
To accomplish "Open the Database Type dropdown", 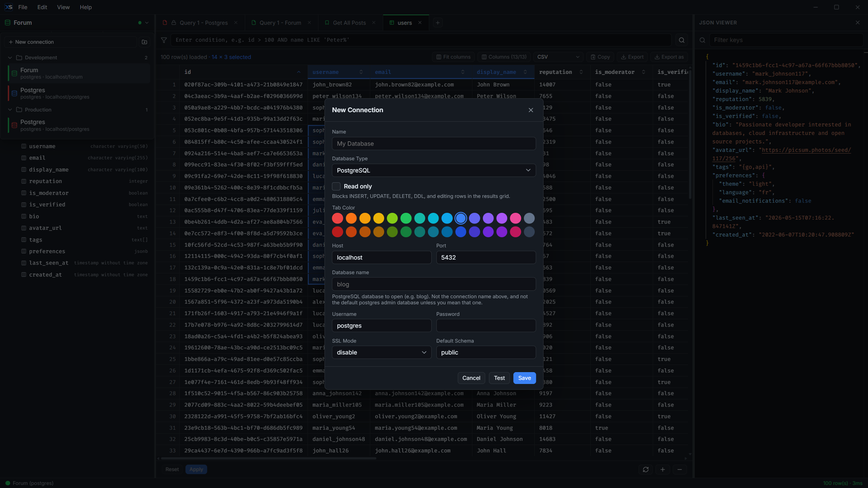I will [x=434, y=170].
